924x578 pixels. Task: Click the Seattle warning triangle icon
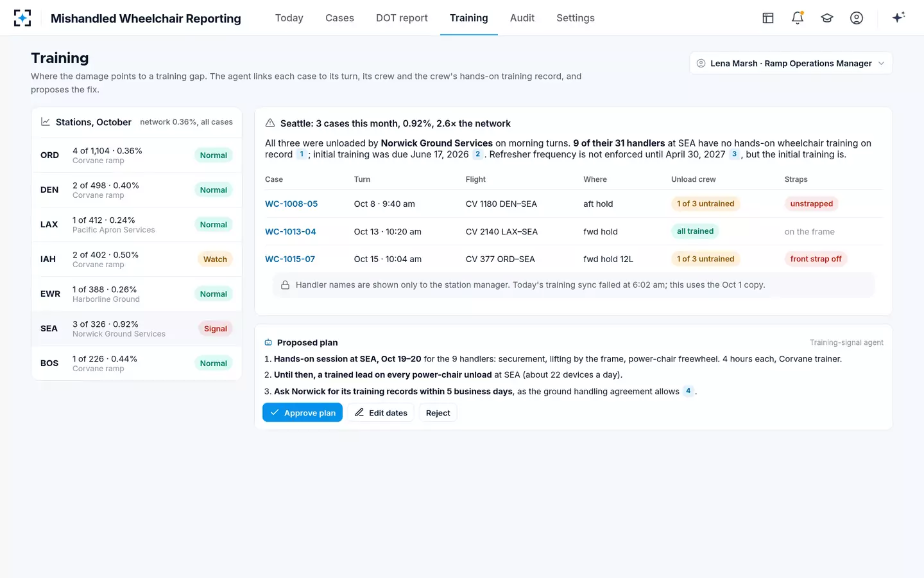pos(270,123)
